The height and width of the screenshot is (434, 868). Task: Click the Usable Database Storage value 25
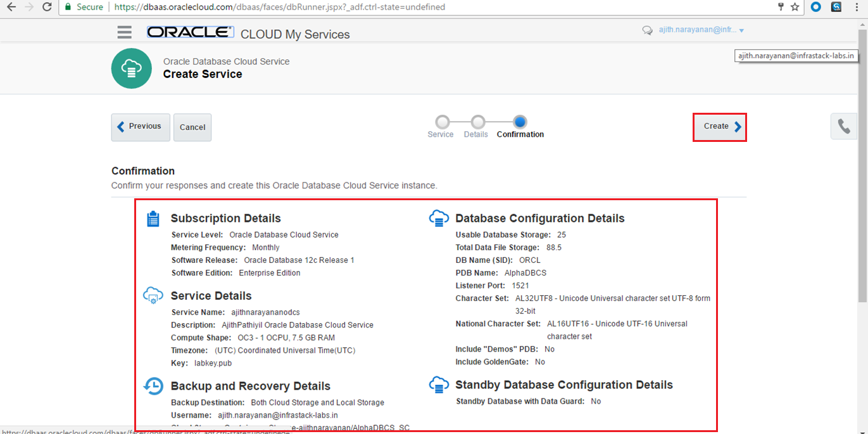click(x=562, y=235)
